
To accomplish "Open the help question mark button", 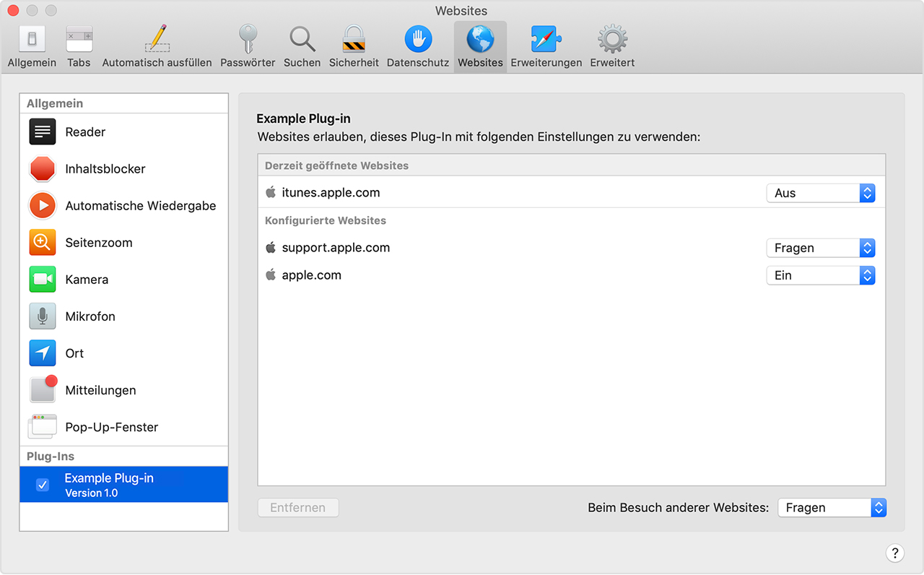I will pos(894,553).
